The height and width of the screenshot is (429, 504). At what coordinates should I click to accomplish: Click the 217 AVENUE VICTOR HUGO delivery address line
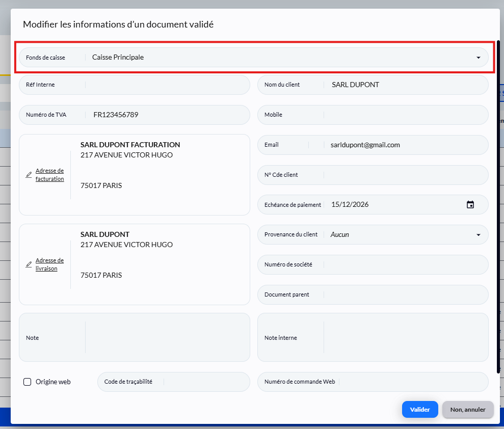126,245
